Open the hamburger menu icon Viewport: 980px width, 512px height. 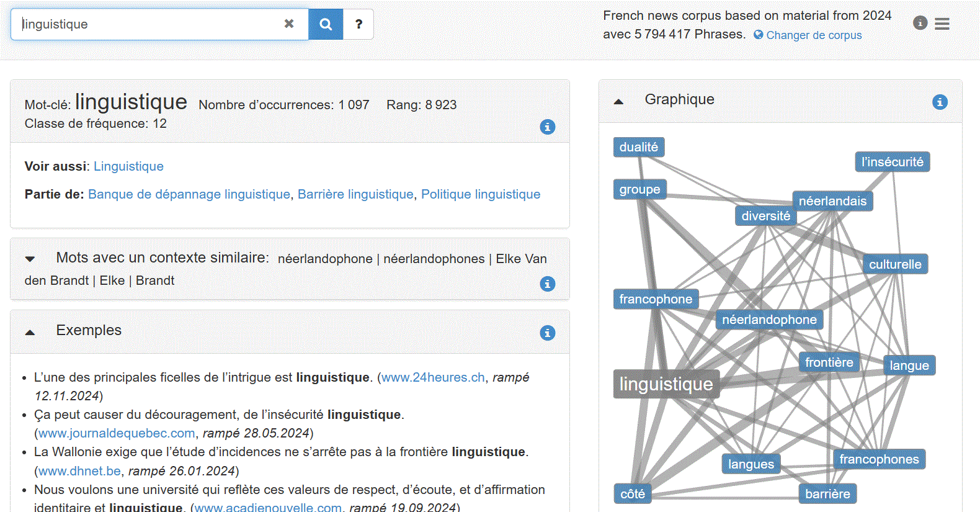point(942,24)
